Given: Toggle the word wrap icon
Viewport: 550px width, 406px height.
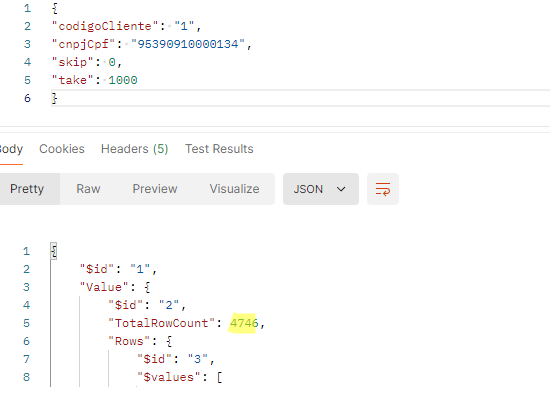Looking at the screenshot, I should 383,189.
